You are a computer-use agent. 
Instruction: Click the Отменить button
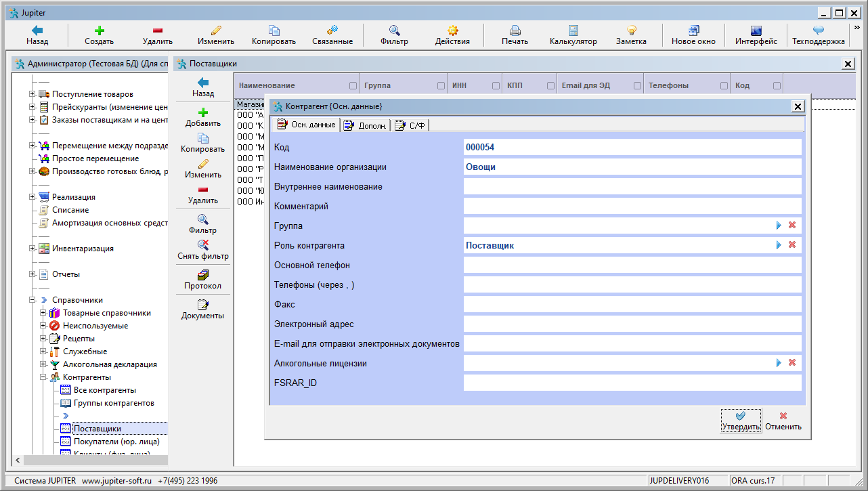pyautogui.click(x=783, y=421)
